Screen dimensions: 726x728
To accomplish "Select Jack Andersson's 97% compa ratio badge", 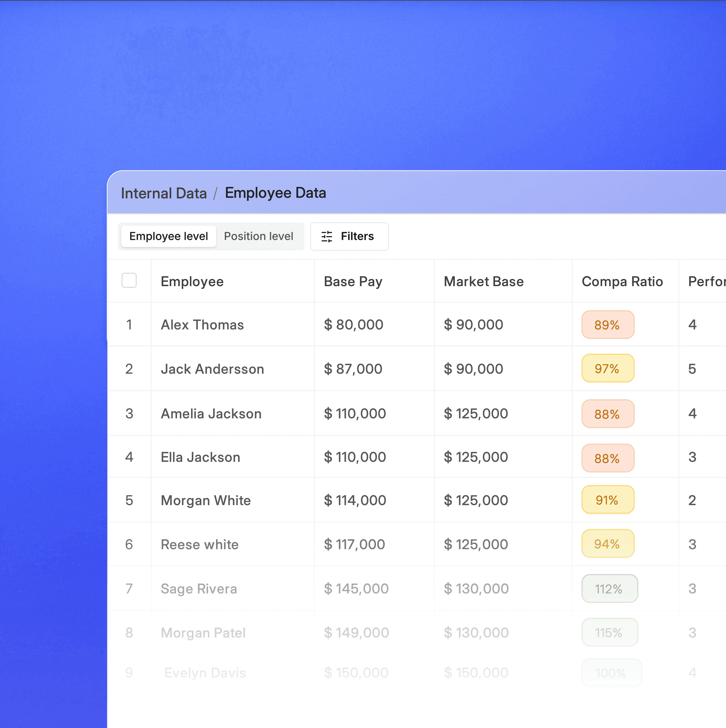I will pyautogui.click(x=607, y=368).
